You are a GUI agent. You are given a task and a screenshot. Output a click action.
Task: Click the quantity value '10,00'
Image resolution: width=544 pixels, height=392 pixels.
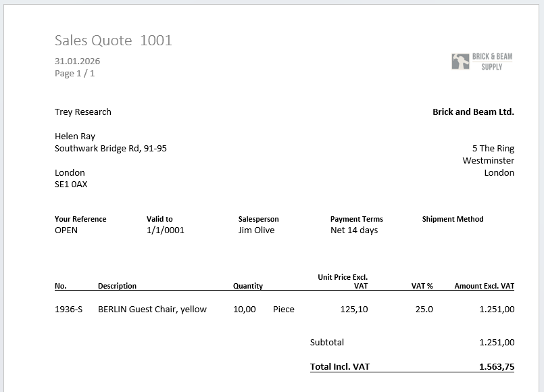click(x=245, y=310)
